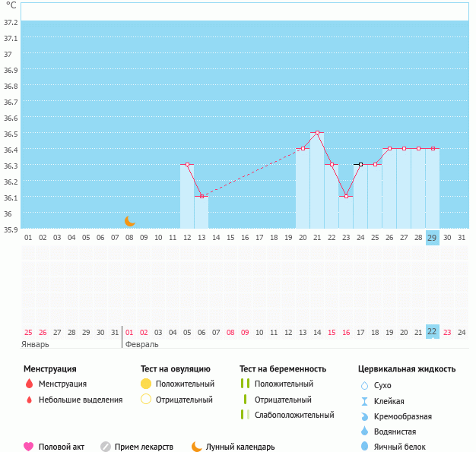
Task: Click the Небольшие выделения small drop icon
Action: pyautogui.click(x=29, y=400)
